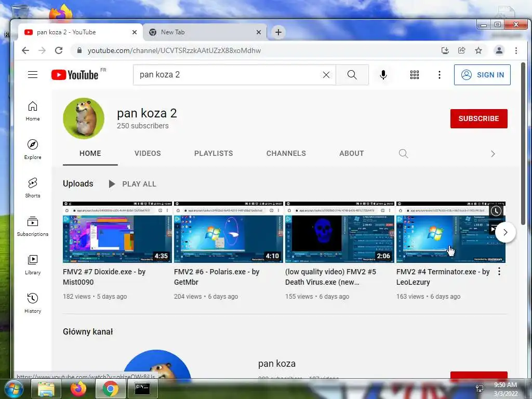
Task: Click the page vertical scrollbar
Action: (x=523, y=142)
